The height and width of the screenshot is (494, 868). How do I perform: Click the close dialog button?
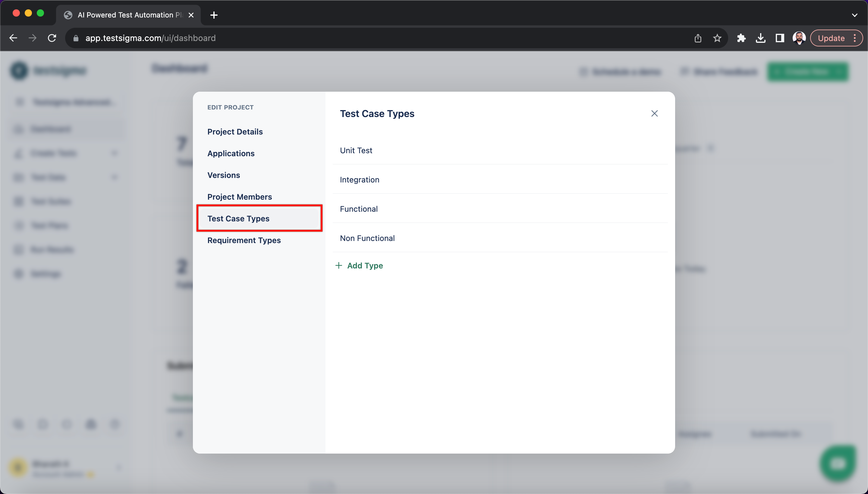click(x=654, y=113)
